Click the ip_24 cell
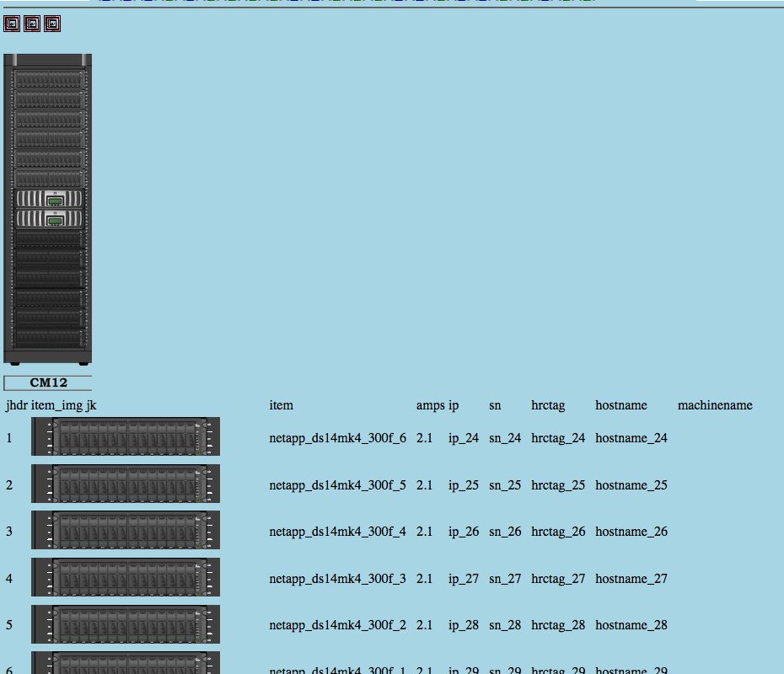This screenshot has height=674, width=784. [464, 438]
